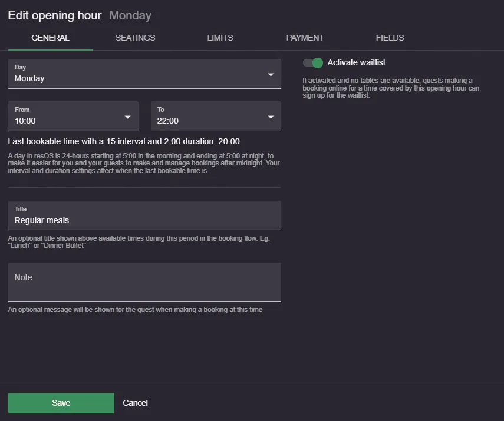This screenshot has height=421, width=504.
Task: Click into the Note text field
Action: point(144,282)
